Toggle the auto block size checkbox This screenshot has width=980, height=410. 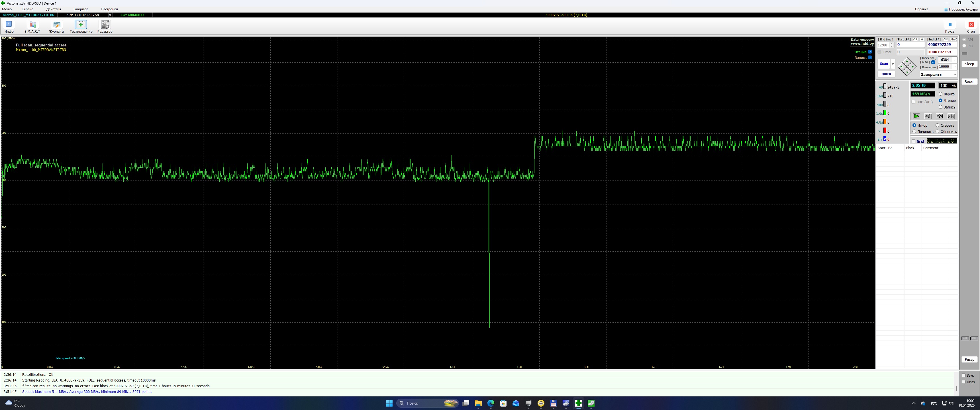pos(933,62)
